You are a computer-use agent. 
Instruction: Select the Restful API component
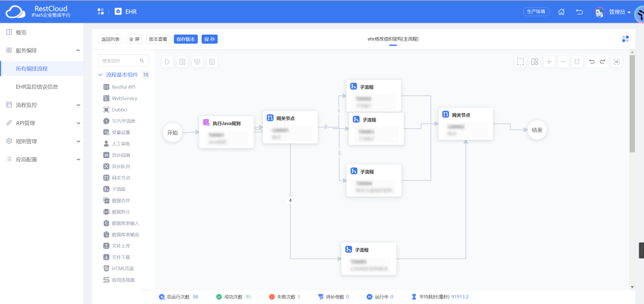coord(119,87)
